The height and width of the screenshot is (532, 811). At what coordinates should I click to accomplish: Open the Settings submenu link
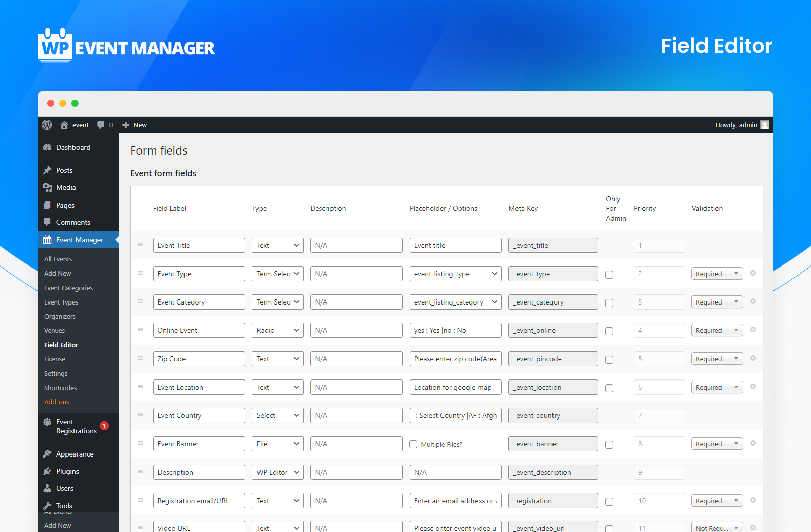(56, 373)
